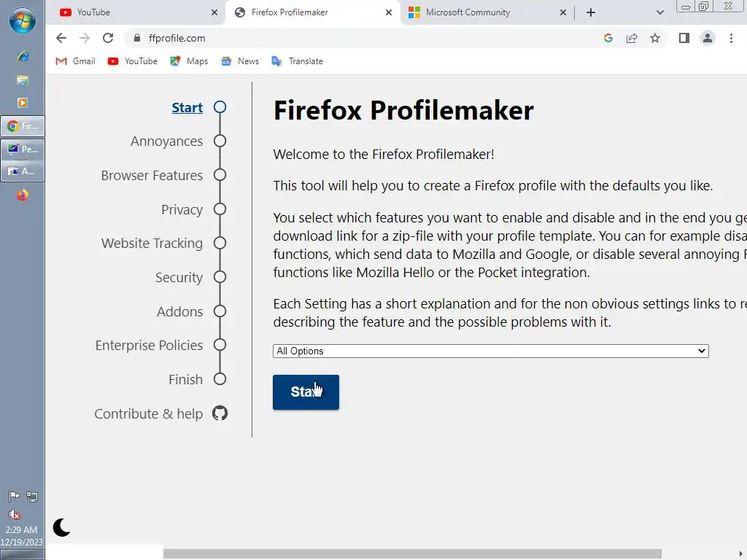
Task: Go to the Start step link
Action: click(x=187, y=108)
